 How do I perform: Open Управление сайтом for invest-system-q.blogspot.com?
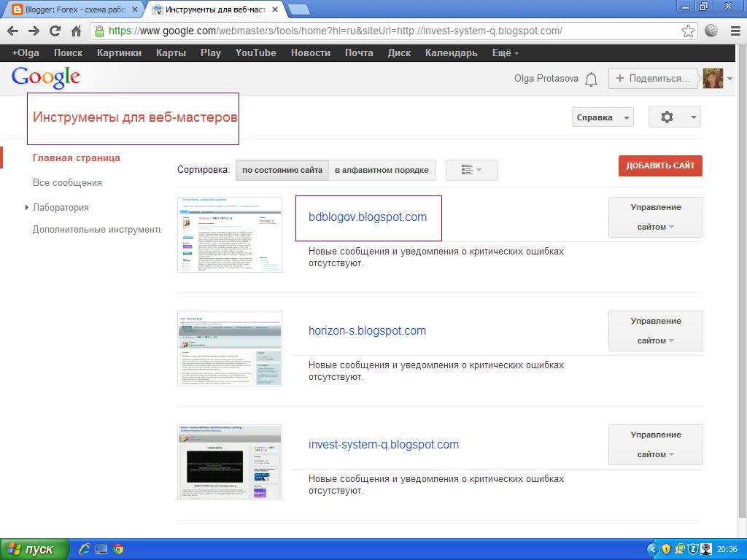pos(656,445)
